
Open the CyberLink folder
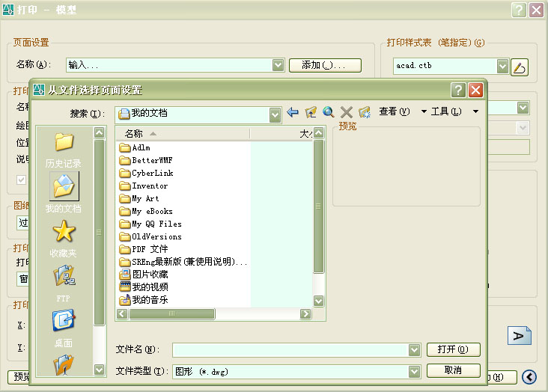coord(146,173)
